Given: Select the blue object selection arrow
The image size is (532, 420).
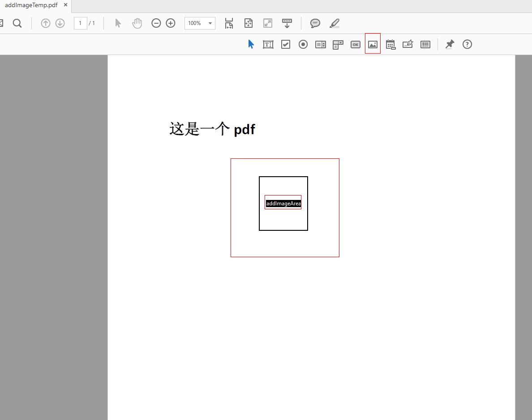Looking at the screenshot, I should click(251, 44).
